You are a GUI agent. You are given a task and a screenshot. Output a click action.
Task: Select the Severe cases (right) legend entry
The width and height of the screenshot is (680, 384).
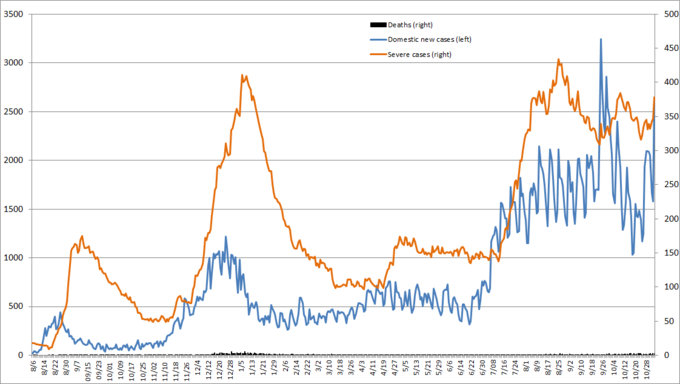point(411,55)
